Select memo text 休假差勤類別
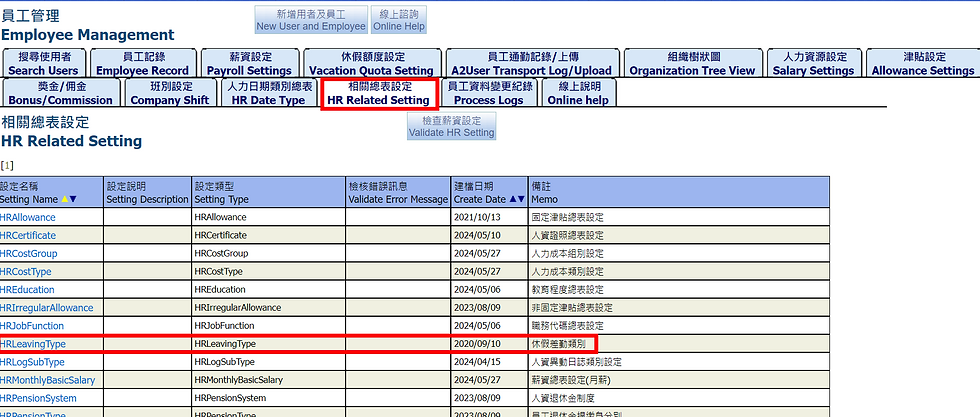 click(559, 344)
